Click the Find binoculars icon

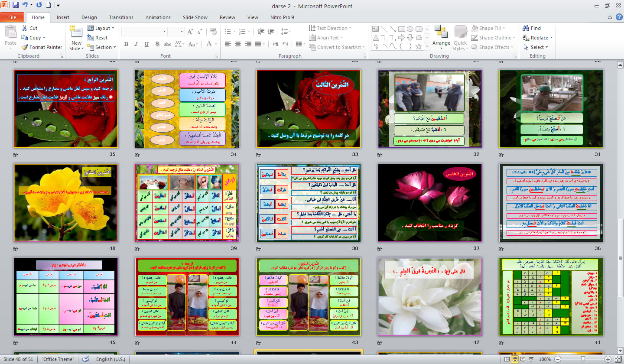526,28
